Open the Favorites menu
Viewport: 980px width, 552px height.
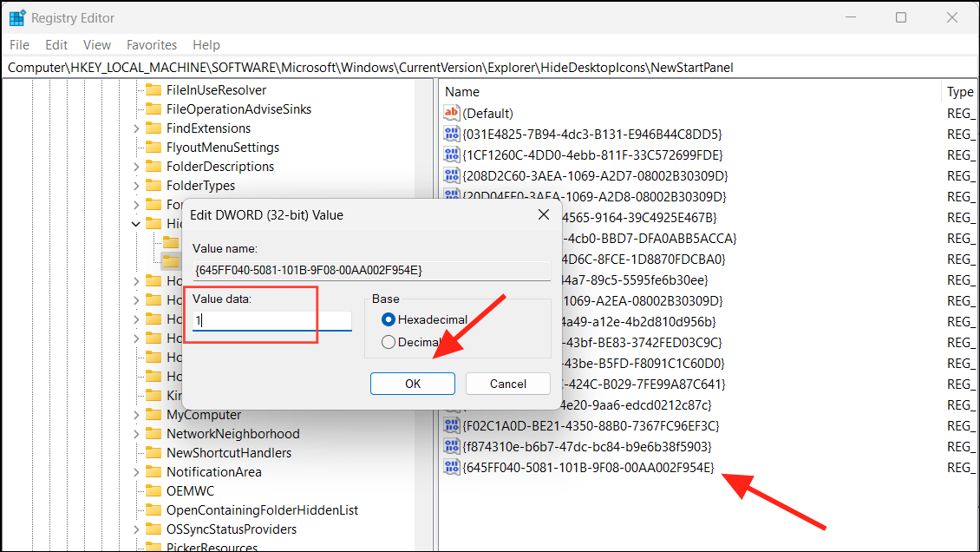152,44
